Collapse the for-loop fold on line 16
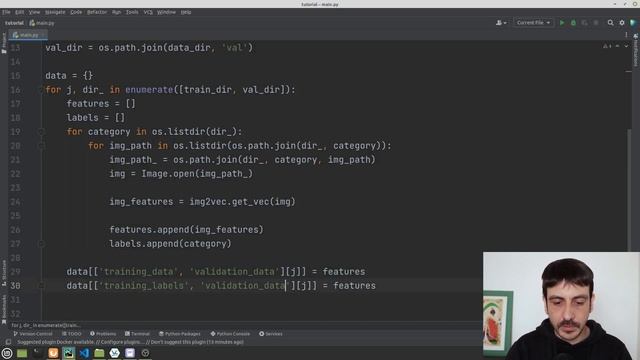640x360 pixels. pyautogui.click(x=41, y=90)
